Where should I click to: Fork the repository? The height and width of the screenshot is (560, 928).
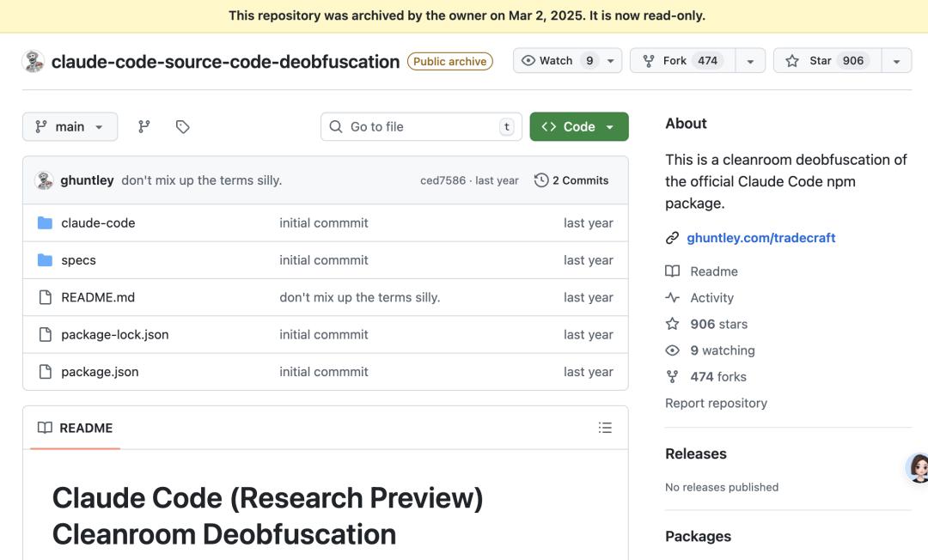click(679, 61)
